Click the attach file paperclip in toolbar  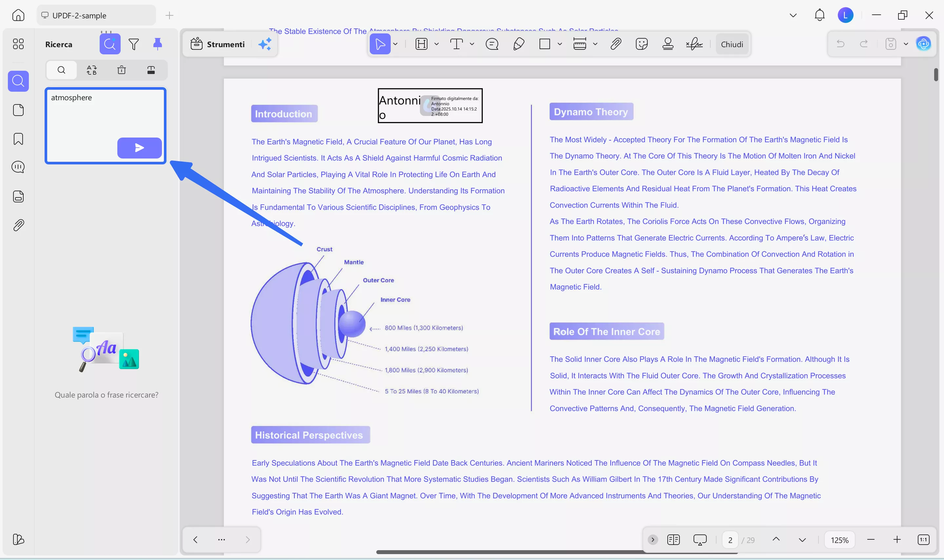pyautogui.click(x=616, y=44)
